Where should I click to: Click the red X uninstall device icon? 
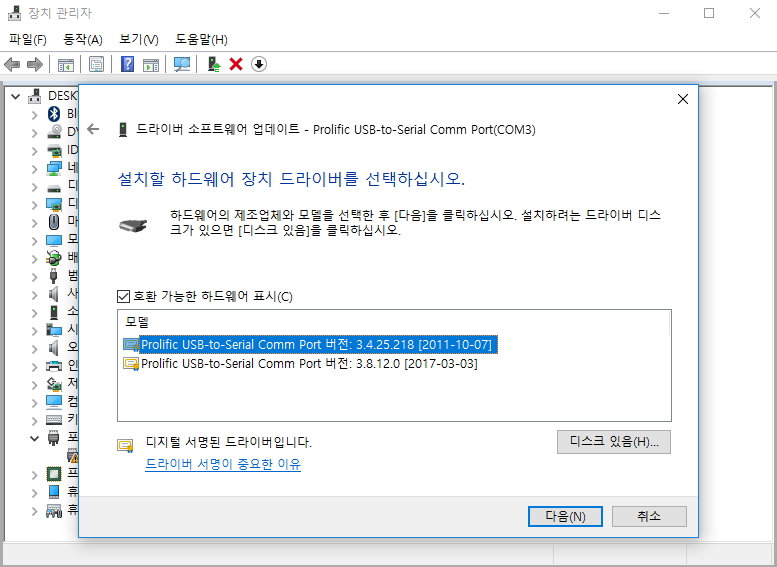point(236,64)
